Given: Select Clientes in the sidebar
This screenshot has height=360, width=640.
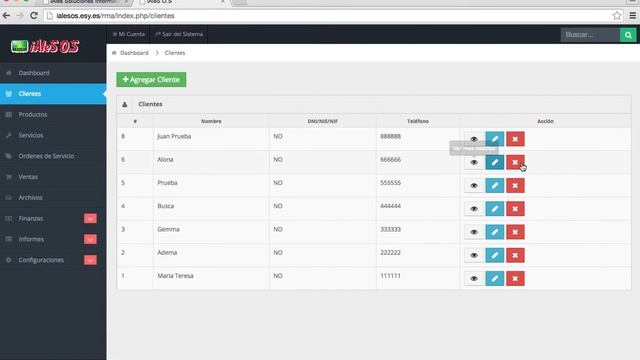Looking at the screenshot, I should [x=53, y=94].
